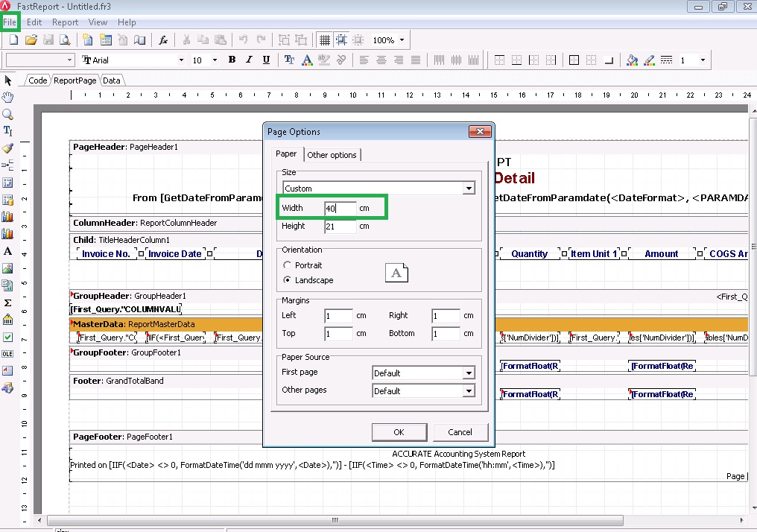Viewport: 757px width, 532px height.
Task: Cancel the Page Options dialog
Action: [x=460, y=432]
